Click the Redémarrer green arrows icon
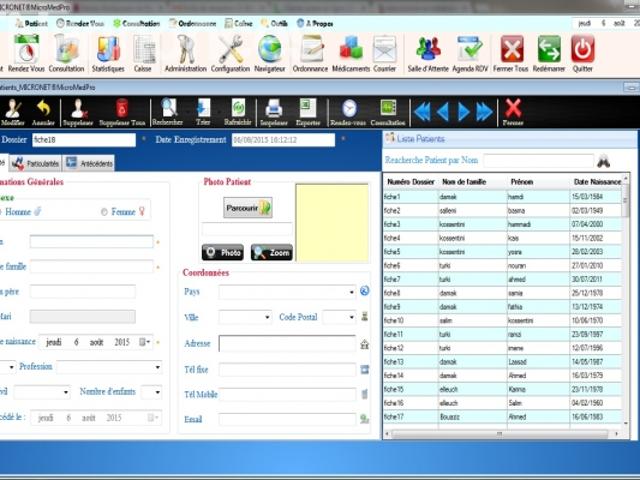This screenshot has width=640, height=480. (549, 53)
